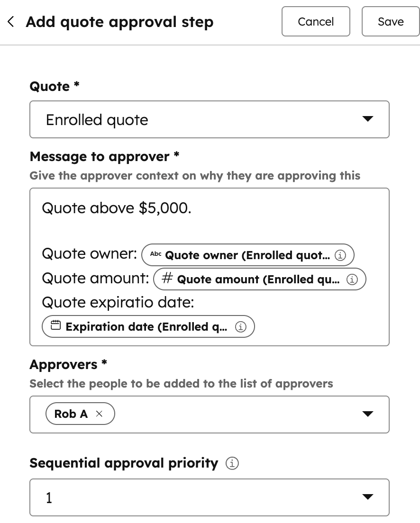Select the Quote amount personalization token
Viewport: 420px width, 523px height.
[x=258, y=279]
